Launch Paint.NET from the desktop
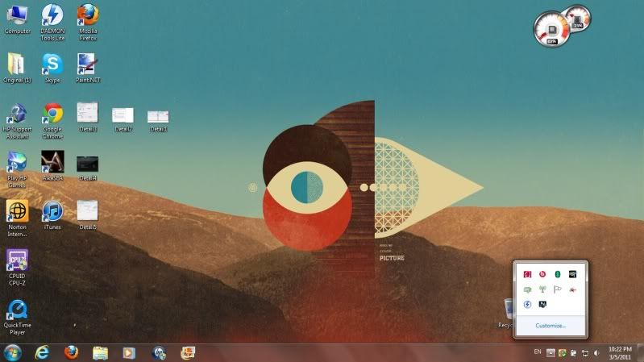This screenshot has height=362, width=644. [87, 64]
